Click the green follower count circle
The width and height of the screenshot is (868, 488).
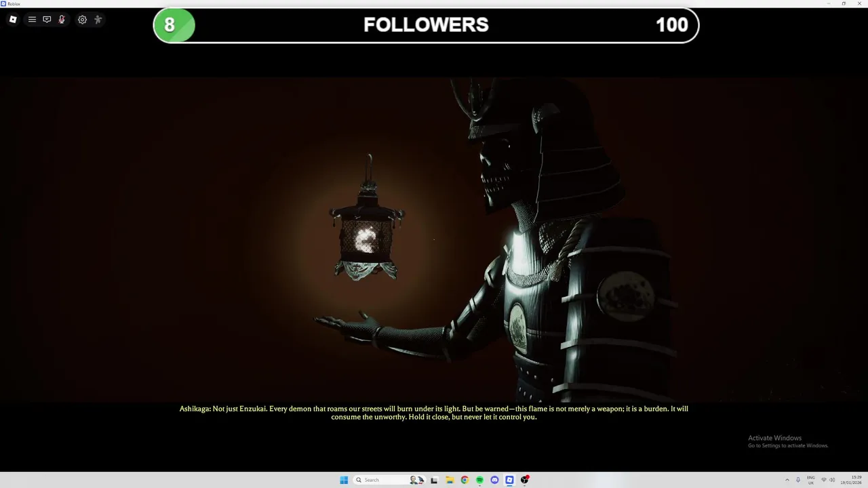coord(174,25)
